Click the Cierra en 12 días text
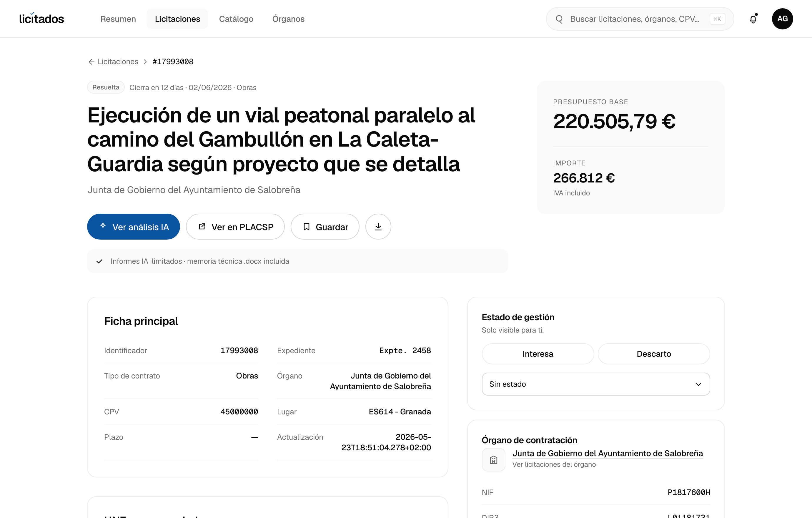This screenshot has height=518, width=812. [156, 88]
